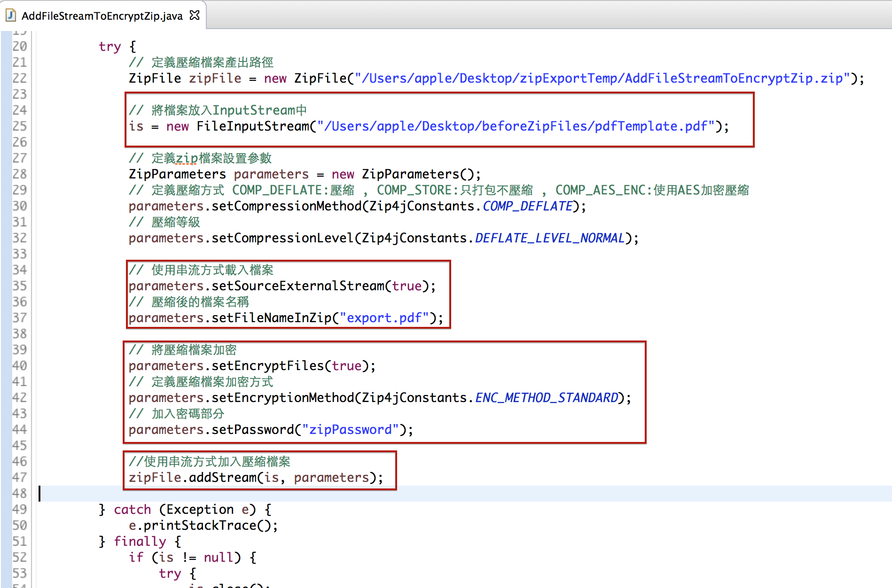The width and height of the screenshot is (892, 588).
Task: Place cursor on the empty highlighted line 48
Action: [282, 493]
